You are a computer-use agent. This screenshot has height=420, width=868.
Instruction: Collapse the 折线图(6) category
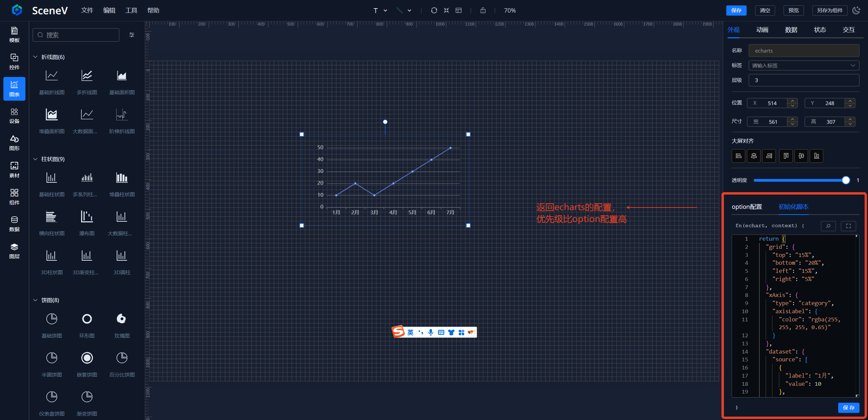35,57
